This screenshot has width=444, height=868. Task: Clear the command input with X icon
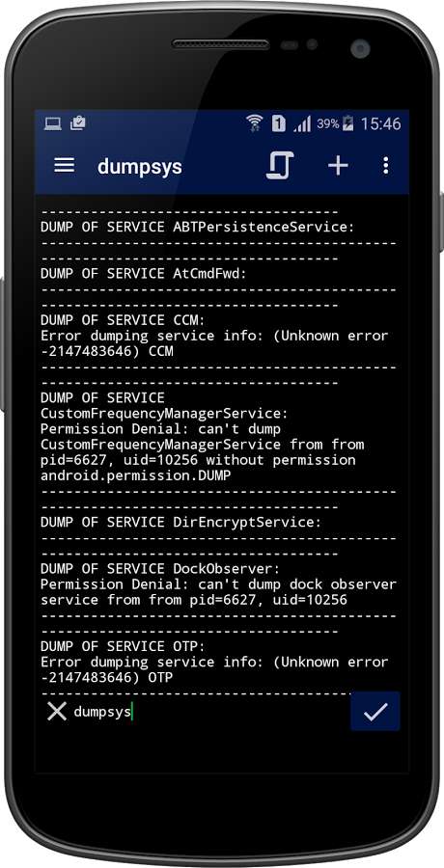point(57,712)
